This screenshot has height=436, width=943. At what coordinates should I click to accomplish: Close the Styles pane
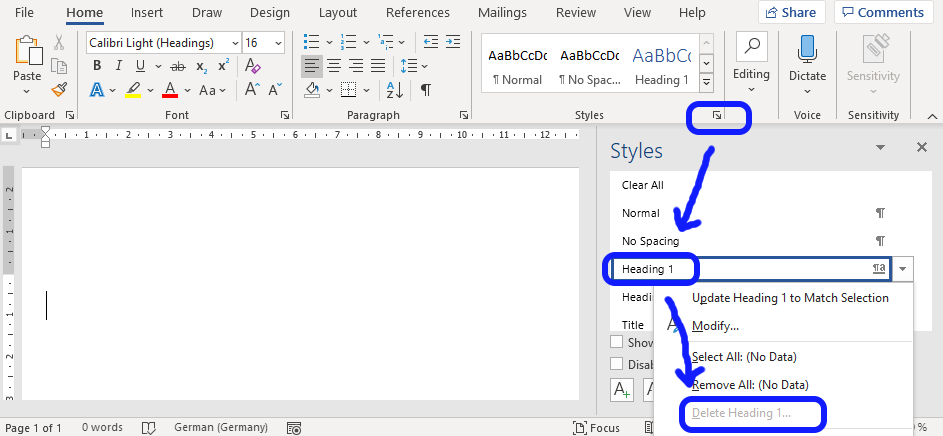921,147
